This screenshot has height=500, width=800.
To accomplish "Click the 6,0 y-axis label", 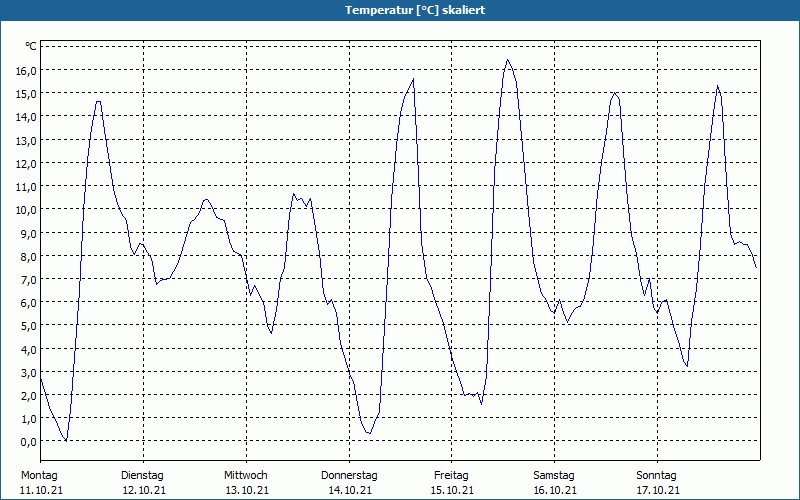I will click(x=31, y=303).
